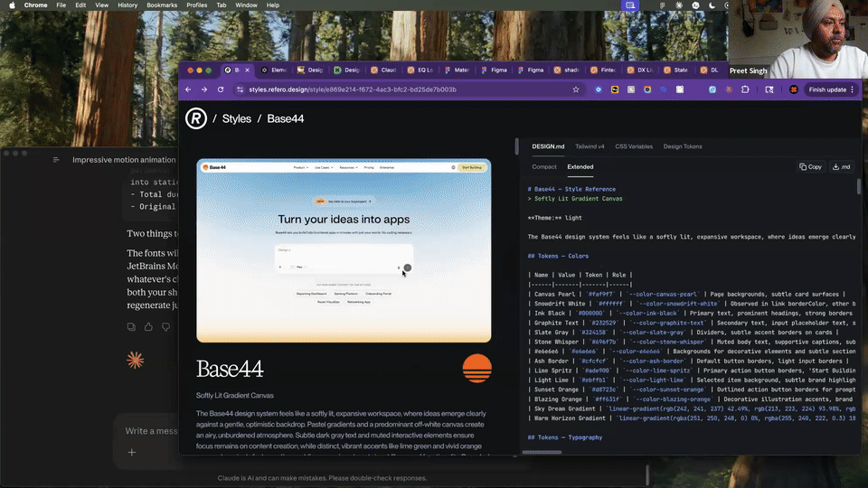Click the '## Tokens — Colors' heading text

click(558, 256)
